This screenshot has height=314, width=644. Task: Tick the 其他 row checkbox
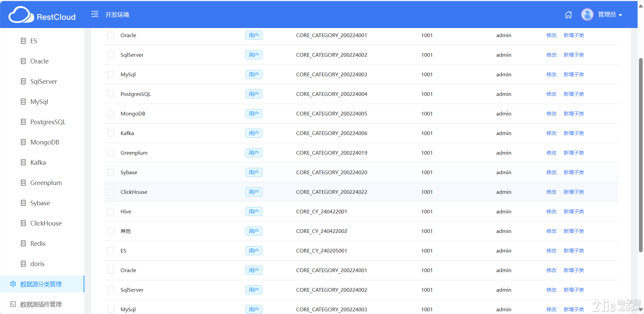[x=111, y=231]
